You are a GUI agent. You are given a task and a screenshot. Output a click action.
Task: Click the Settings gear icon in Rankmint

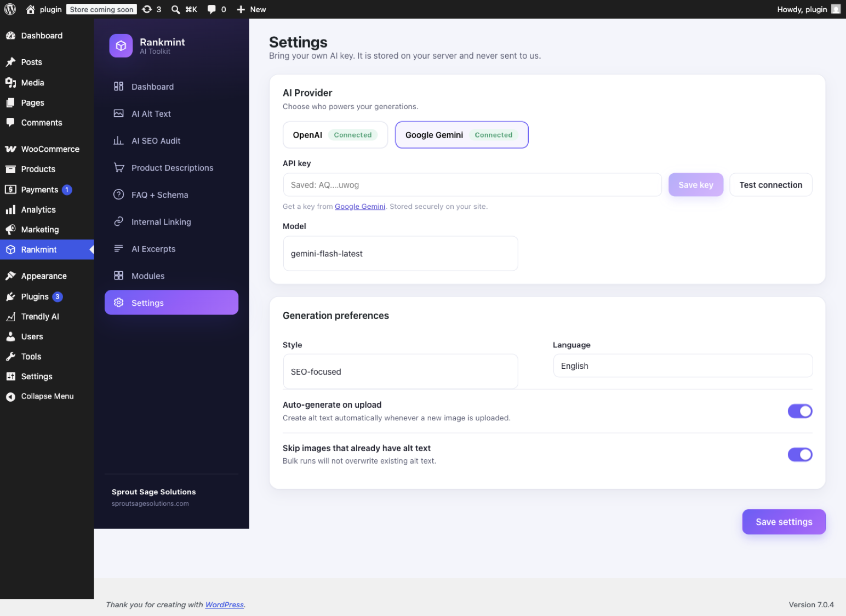(118, 303)
